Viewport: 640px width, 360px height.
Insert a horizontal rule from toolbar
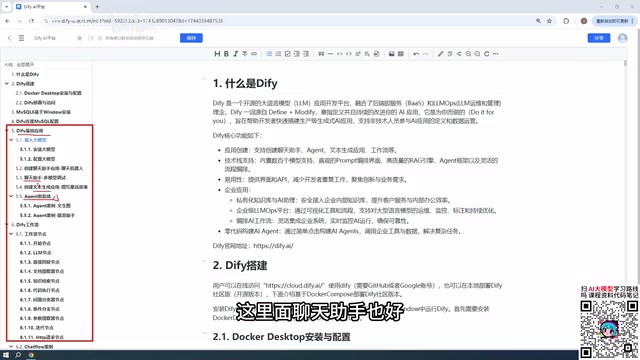coord(330,54)
